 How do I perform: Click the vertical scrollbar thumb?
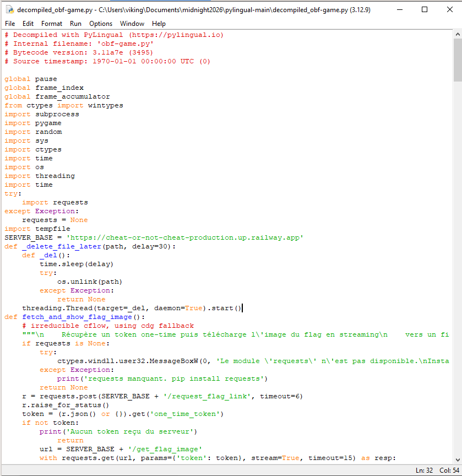pos(457,59)
